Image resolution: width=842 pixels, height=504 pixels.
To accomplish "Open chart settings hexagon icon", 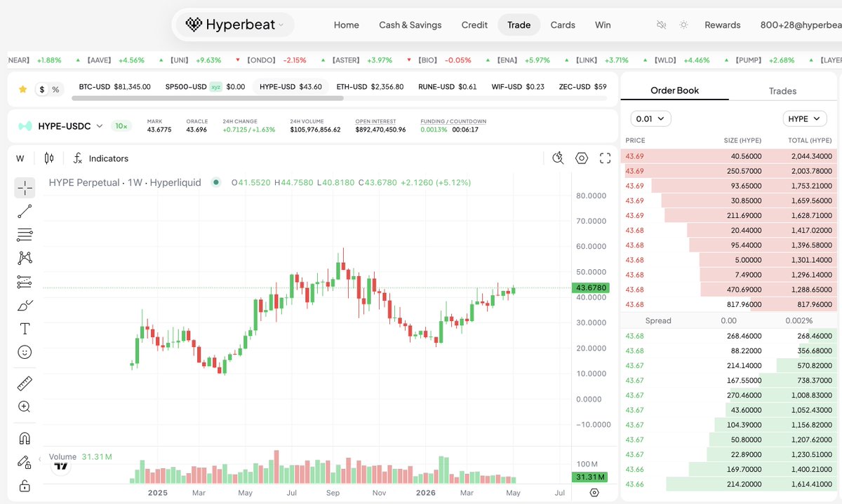I will coord(582,158).
